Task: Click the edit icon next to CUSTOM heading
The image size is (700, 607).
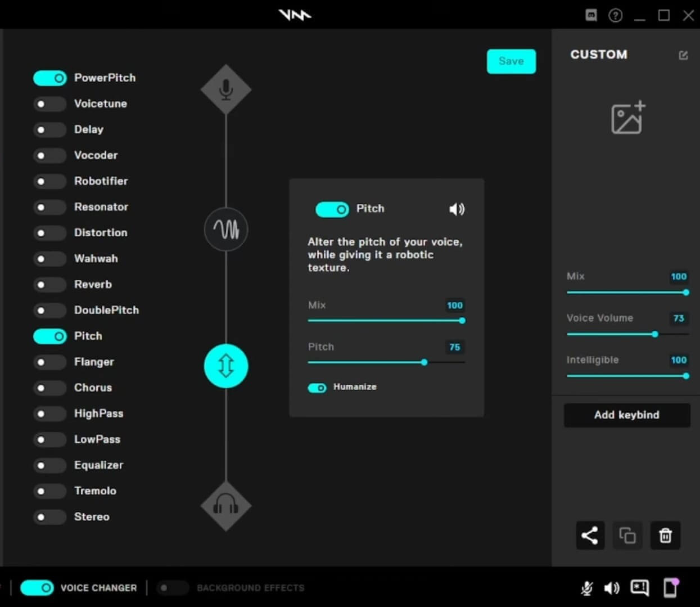Action: (683, 55)
